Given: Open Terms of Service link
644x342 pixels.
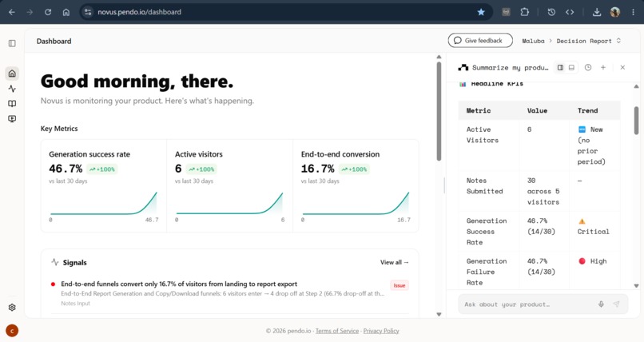Looking at the screenshot, I should [337, 331].
